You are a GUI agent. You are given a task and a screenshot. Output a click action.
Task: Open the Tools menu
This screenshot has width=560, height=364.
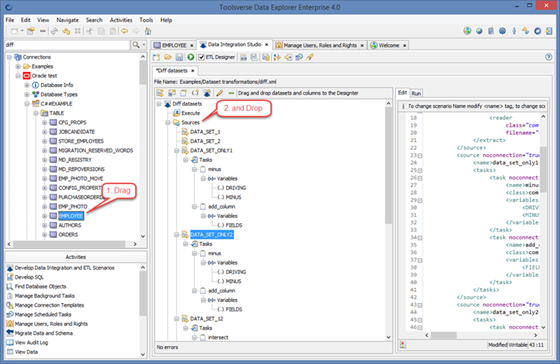coord(146,20)
